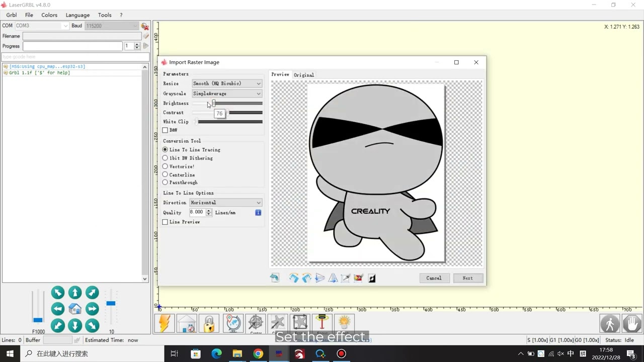644x362 pixels.
Task: Select the Centerline option
Action: (x=179, y=174)
